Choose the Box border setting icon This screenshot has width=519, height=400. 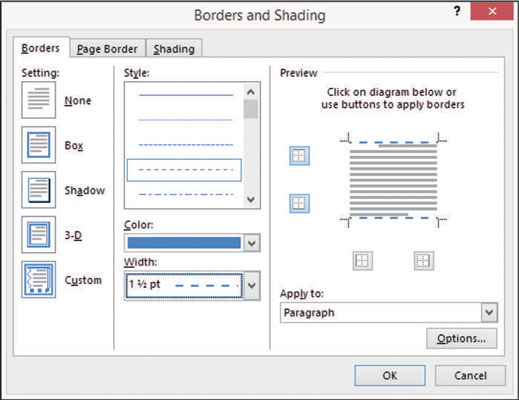pos(39,145)
